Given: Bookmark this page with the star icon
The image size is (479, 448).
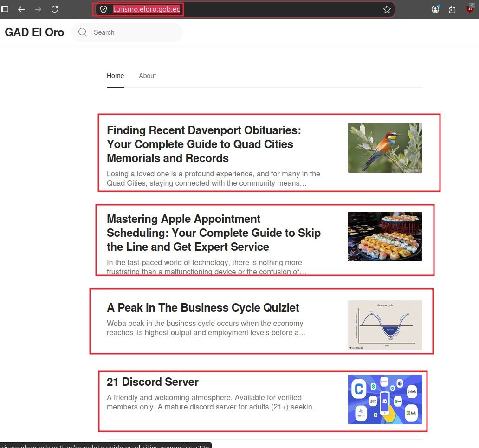Looking at the screenshot, I should 387,9.
